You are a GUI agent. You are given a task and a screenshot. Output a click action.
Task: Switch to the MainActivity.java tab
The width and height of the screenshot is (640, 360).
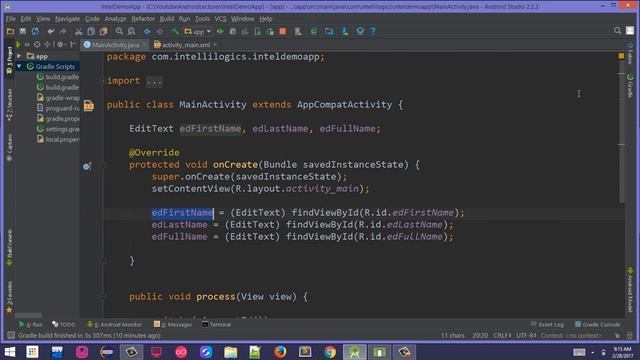pyautogui.click(x=116, y=45)
